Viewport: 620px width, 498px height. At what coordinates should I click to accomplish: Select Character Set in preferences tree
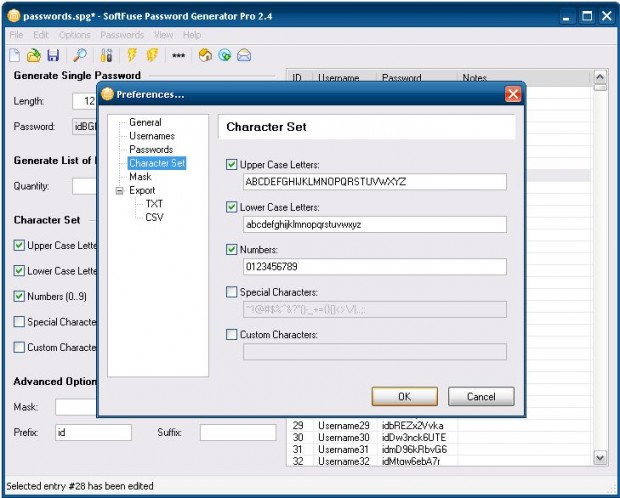(x=157, y=163)
